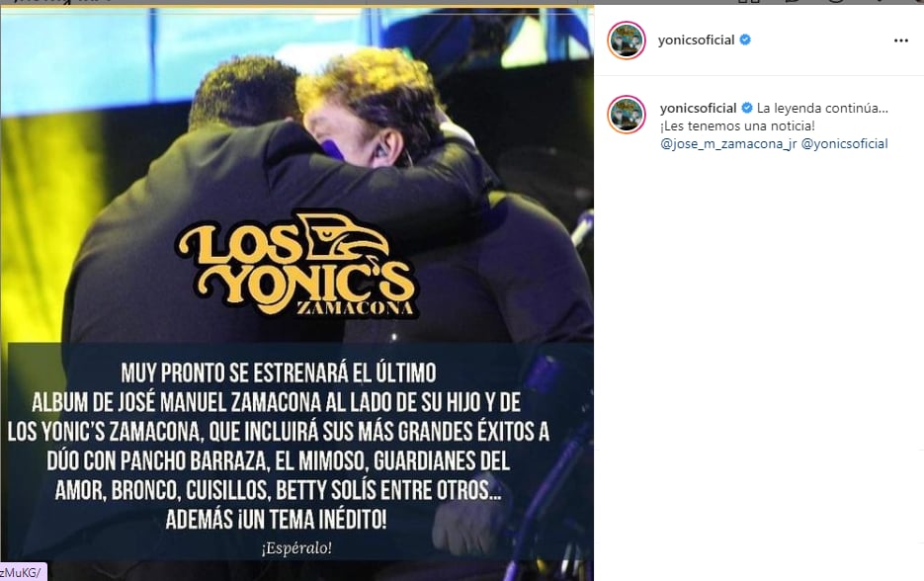Click the status bar URL fragment zMuKG/
Viewport: 924px width, 581px height.
(x=21, y=573)
